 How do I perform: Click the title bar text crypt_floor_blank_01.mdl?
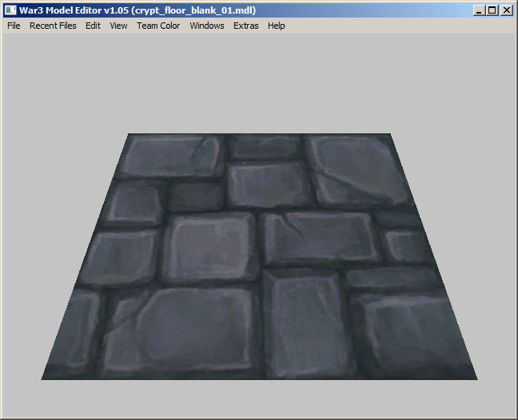click(193, 10)
